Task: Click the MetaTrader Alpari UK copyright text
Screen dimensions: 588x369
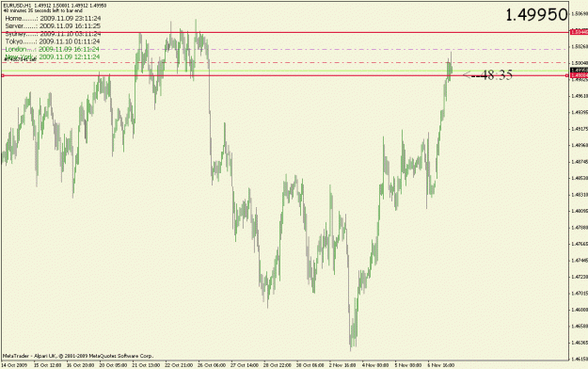Action: (x=78, y=356)
